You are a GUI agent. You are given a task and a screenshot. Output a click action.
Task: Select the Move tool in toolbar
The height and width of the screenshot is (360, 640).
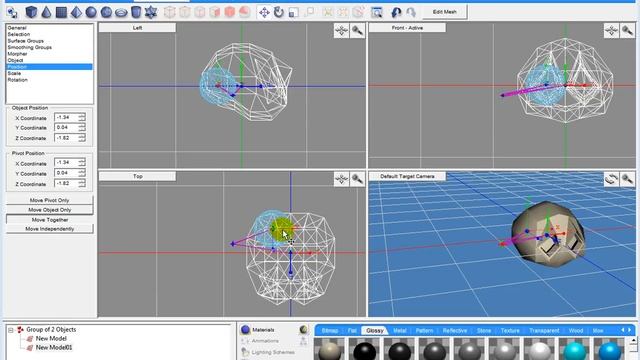tap(264, 12)
